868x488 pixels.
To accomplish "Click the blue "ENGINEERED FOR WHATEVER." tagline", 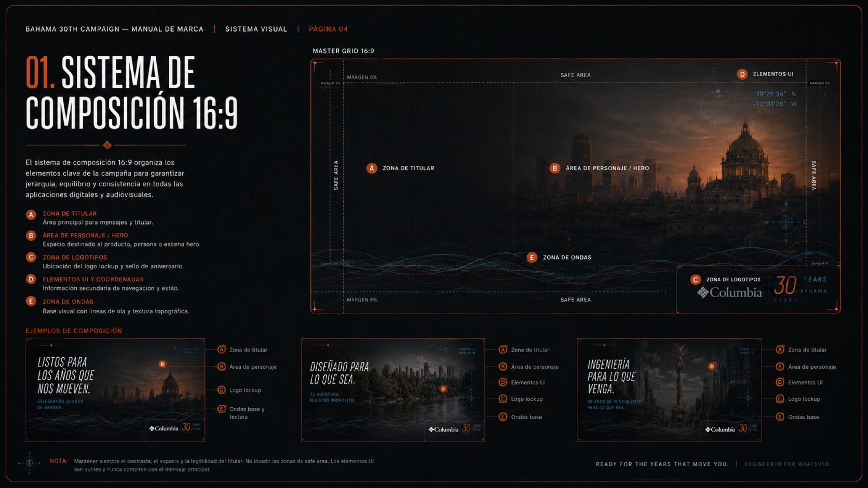I will click(788, 464).
